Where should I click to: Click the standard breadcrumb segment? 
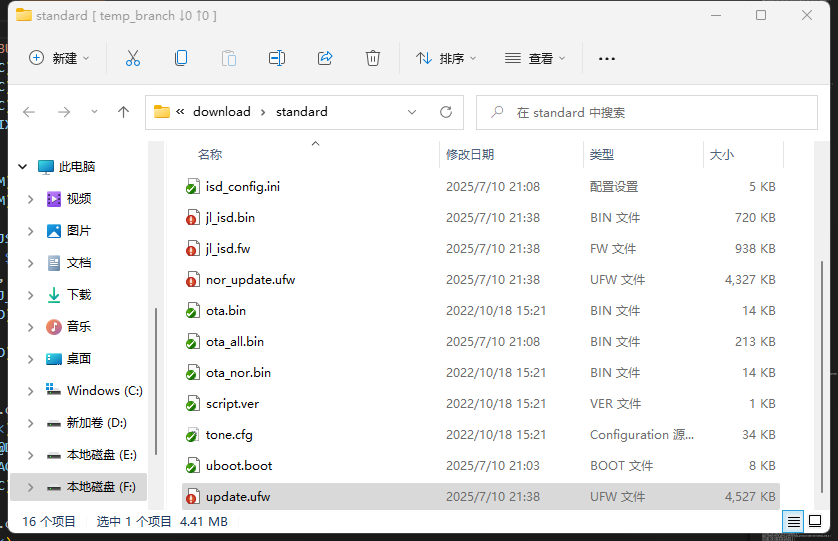click(301, 112)
